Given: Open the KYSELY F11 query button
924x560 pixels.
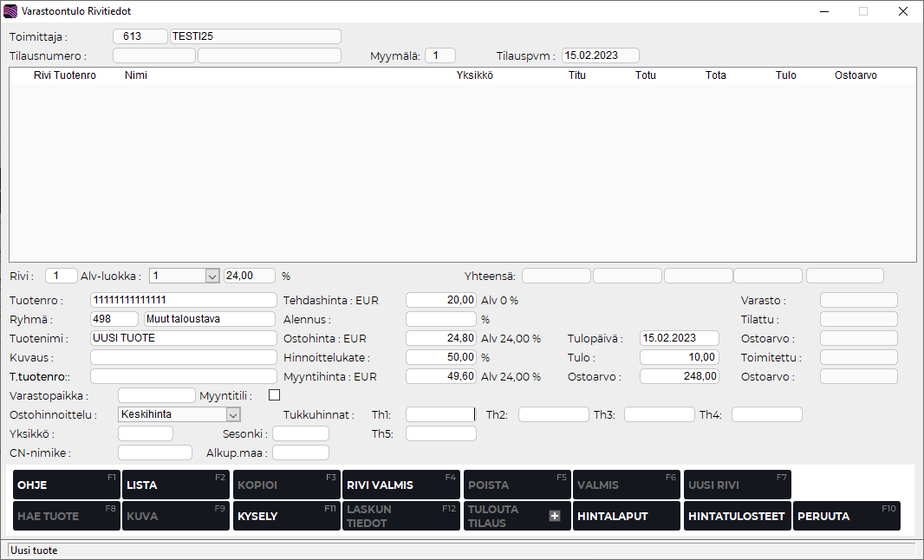Looking at the screenshot, I should coord(285,516).
